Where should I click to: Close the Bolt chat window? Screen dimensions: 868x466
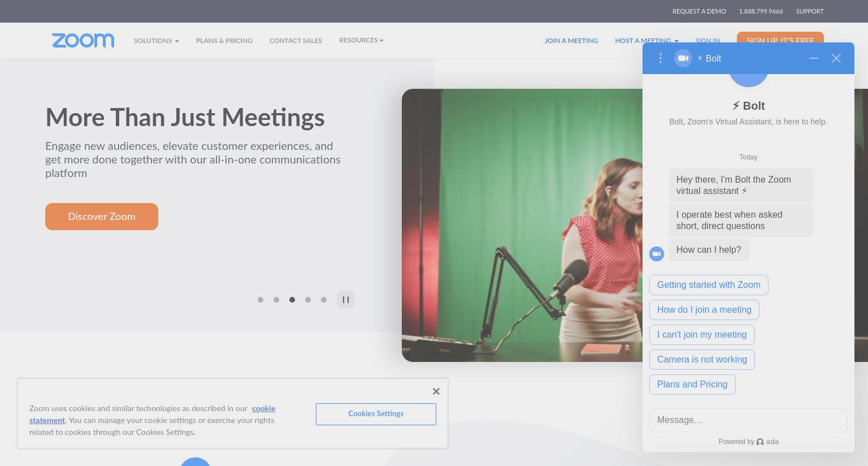coord(836,58)
